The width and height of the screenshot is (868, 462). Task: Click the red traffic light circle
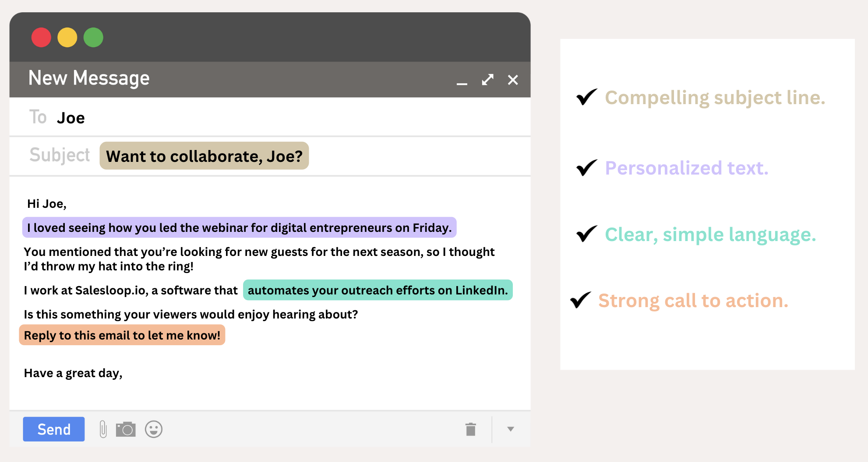[41, 38]
